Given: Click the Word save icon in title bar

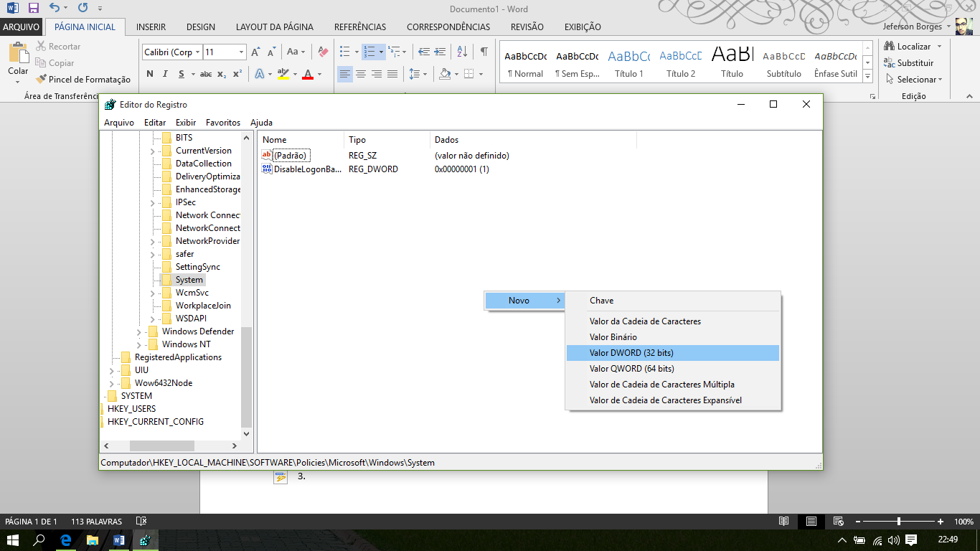Looking at the screenshot, I should tap(33, 9).
